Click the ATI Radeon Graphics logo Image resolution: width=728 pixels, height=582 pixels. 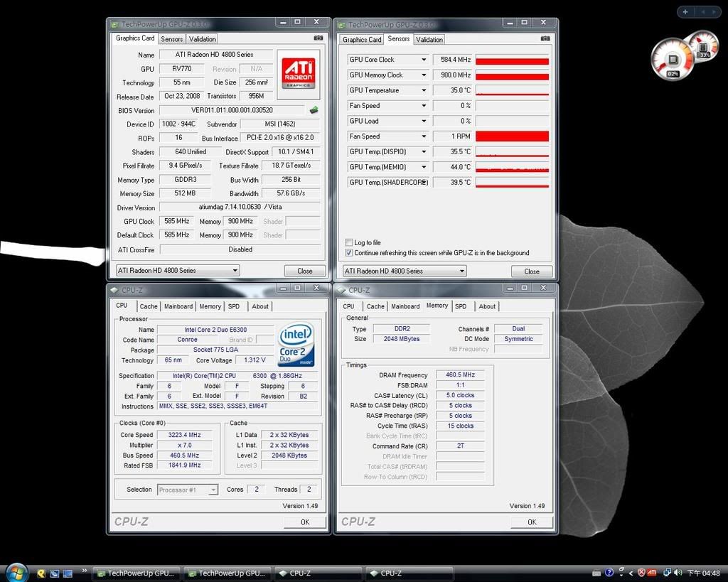[299, 74]
